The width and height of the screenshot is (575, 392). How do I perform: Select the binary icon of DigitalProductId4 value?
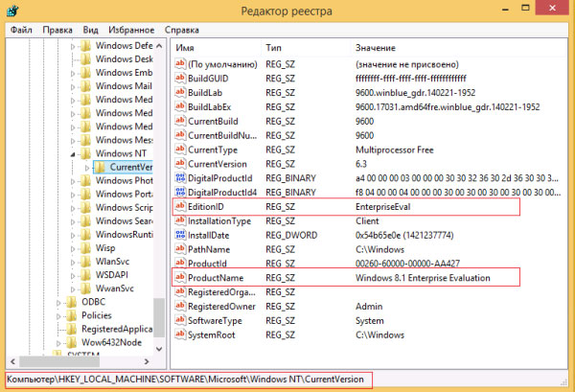pyautogui.click(x=180, y=192)
